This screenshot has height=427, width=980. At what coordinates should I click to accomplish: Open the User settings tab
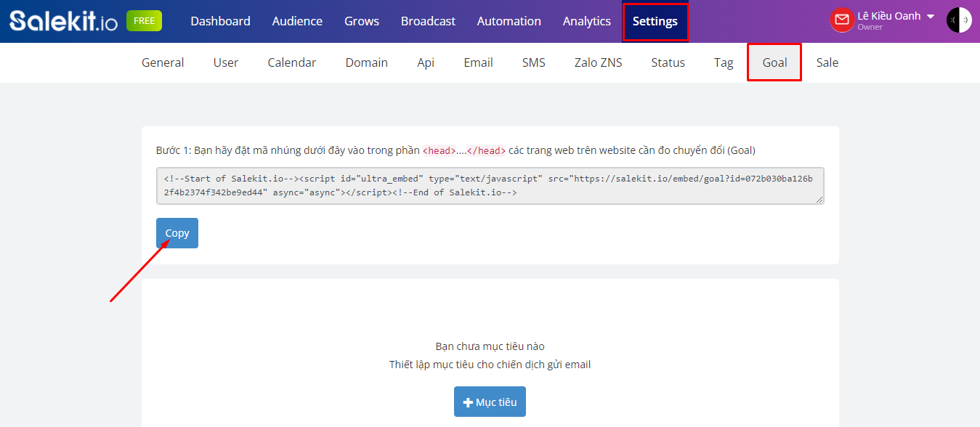coord(226,62)
